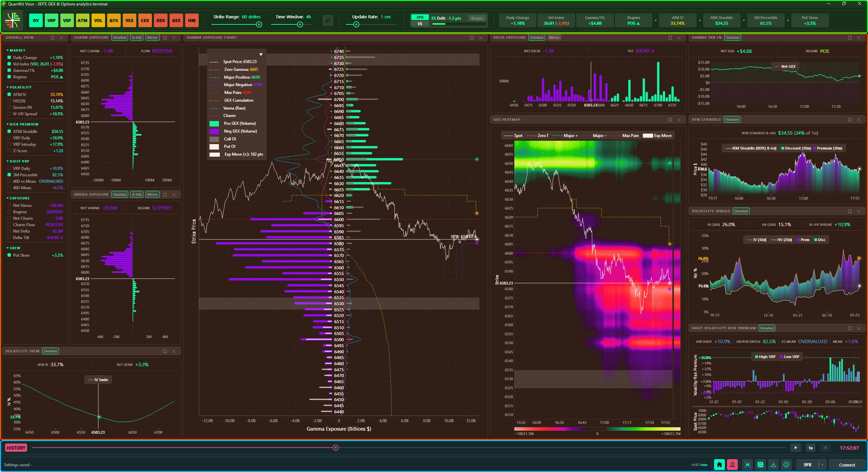Enable the Session RV checkbox
Screen dimensions: 868x472
point(9,107)
